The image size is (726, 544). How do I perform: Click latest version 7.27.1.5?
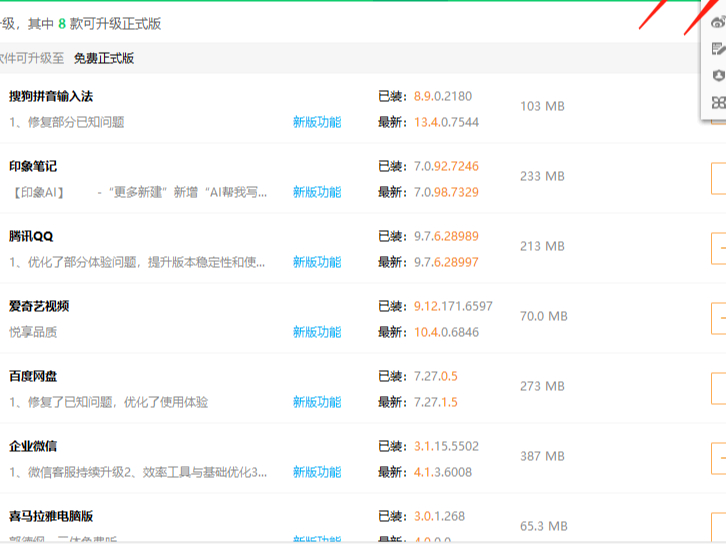pos(436,402)
